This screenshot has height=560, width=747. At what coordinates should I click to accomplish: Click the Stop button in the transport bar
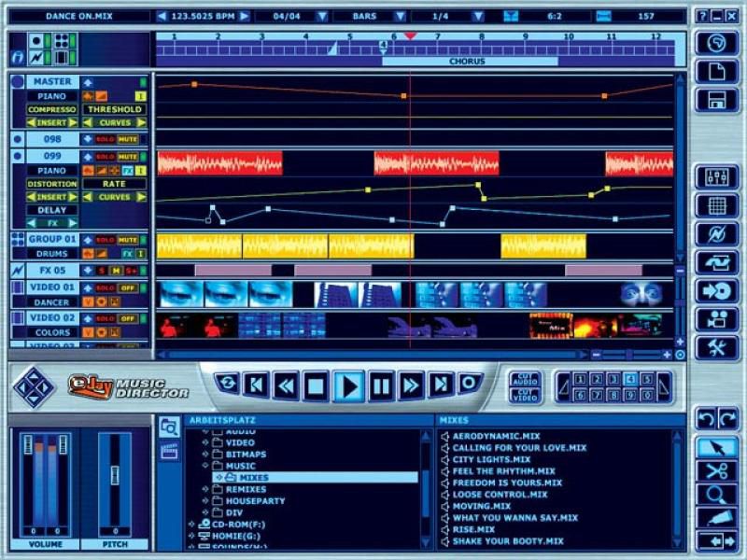tap(316, 385)
